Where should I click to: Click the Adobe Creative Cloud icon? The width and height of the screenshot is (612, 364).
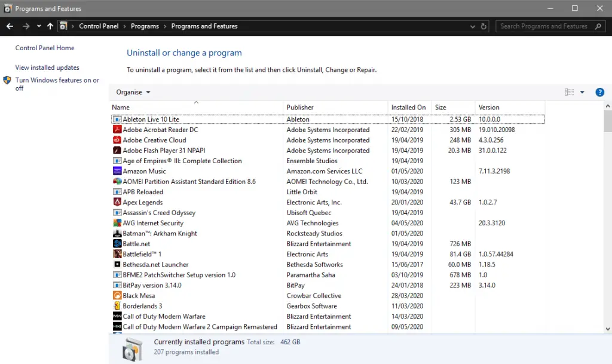point(117,140)
